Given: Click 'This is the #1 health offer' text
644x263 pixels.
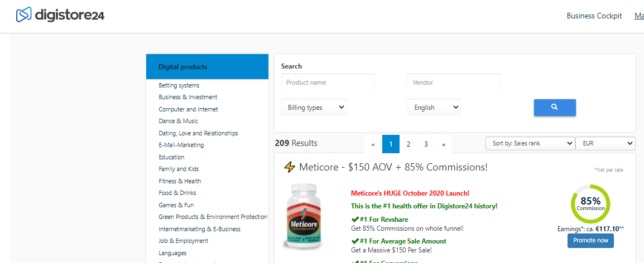Looking at the screenshot, I should click(424, 206).
